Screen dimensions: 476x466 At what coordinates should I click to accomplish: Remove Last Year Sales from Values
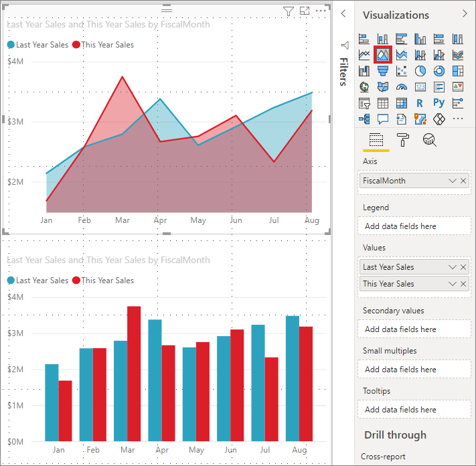pyautogui.click(x=463, y=267)
